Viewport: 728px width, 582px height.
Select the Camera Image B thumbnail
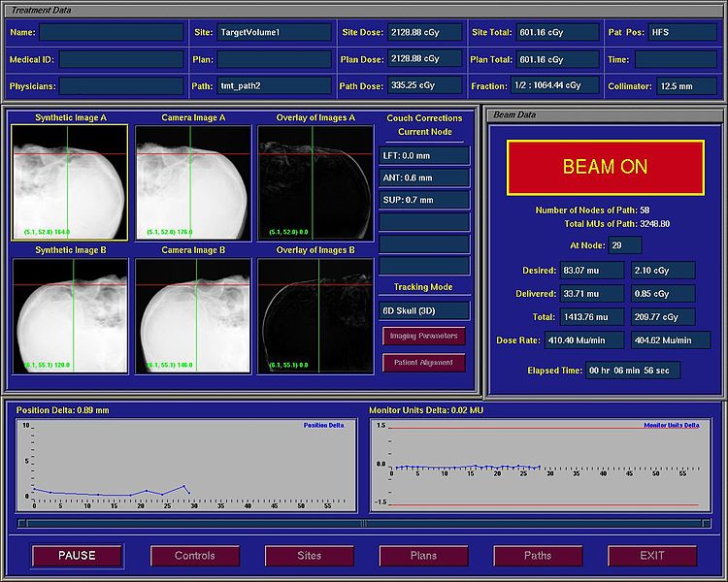(x=193, y=316)
